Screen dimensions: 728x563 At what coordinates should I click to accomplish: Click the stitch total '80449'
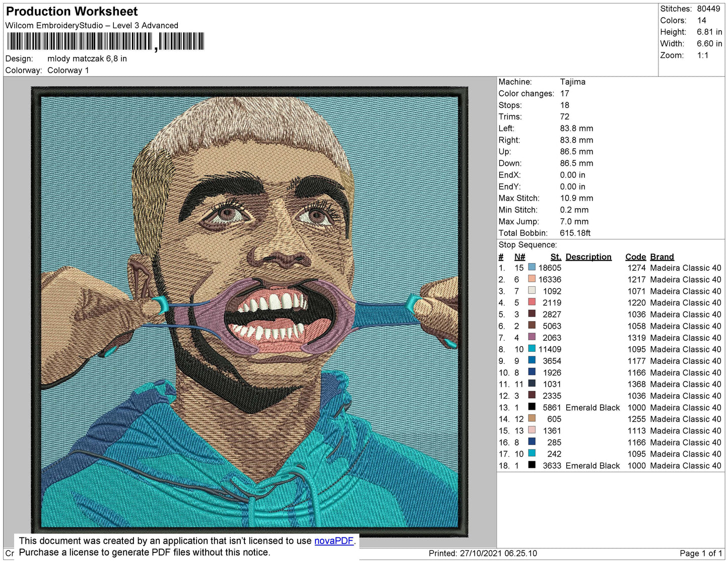point(708,9)
